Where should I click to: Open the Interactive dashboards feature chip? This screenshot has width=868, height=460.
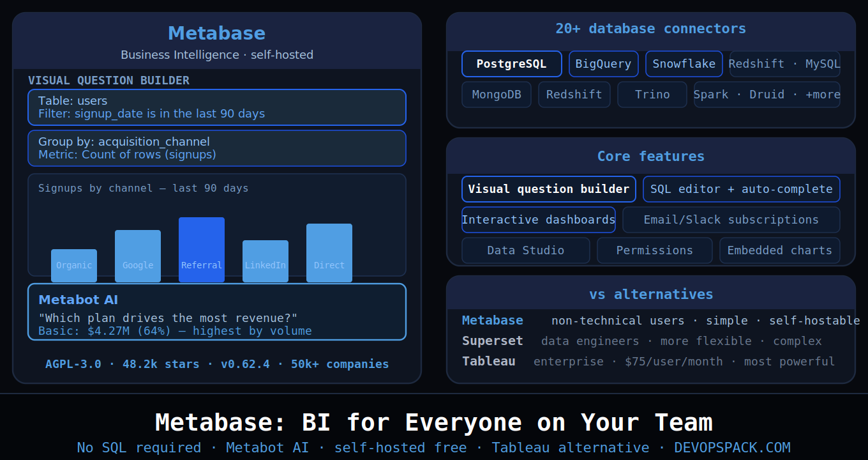[539, 220]
